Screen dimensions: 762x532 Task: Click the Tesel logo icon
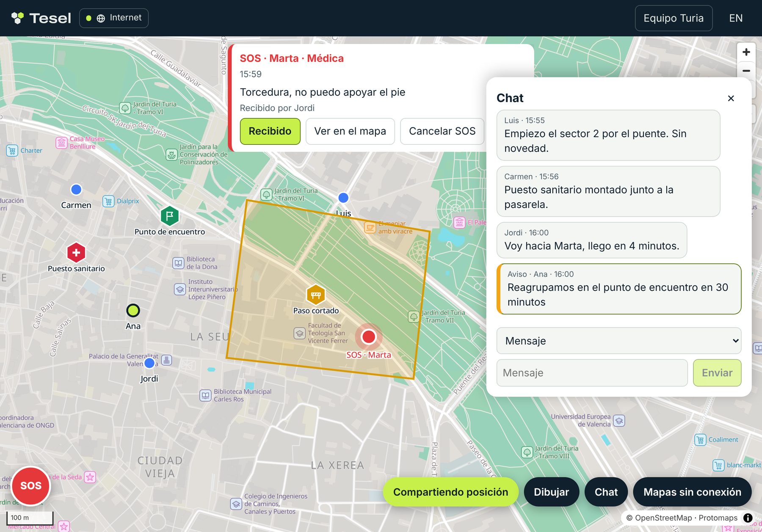click(17, 18)
